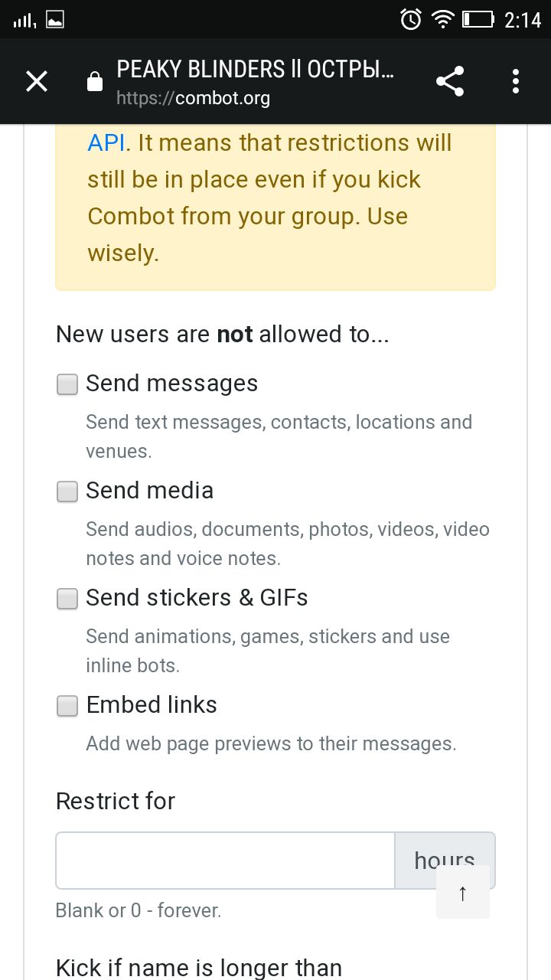This screenshot has width=551, height=980.
Task: Tap the combot.org URL text
Action: point(193,99)
